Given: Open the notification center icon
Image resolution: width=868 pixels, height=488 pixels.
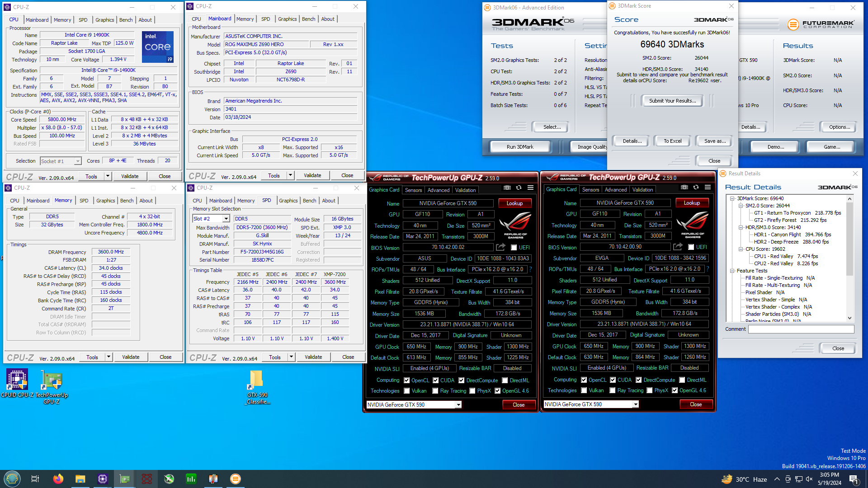Looking at the screenshot, I should click(x=854, y=479).
